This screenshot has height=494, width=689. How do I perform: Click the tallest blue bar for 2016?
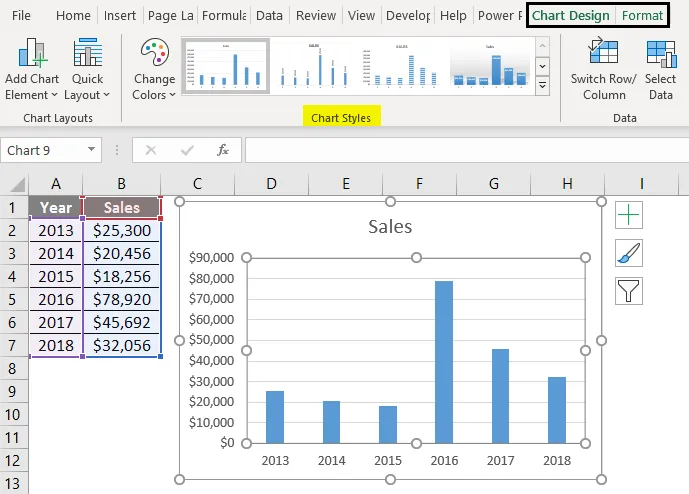point(443,362)
